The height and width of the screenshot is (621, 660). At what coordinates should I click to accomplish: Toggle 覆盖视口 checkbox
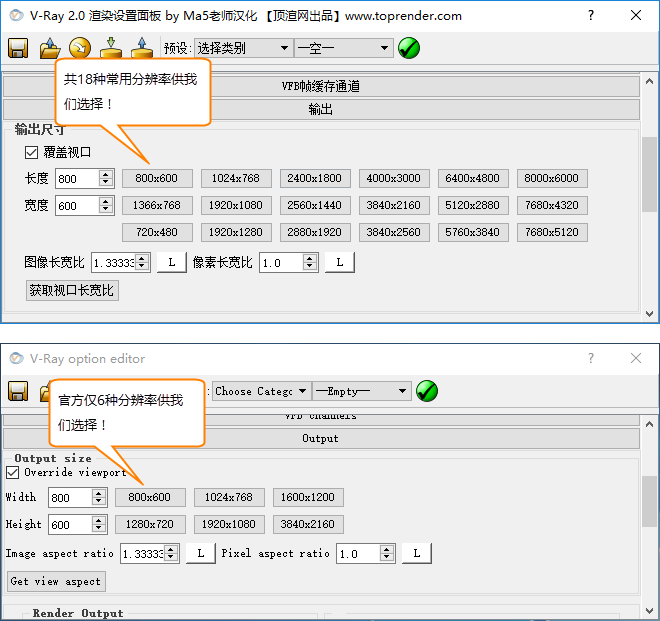pyautogui.click(x=31, y=152)
